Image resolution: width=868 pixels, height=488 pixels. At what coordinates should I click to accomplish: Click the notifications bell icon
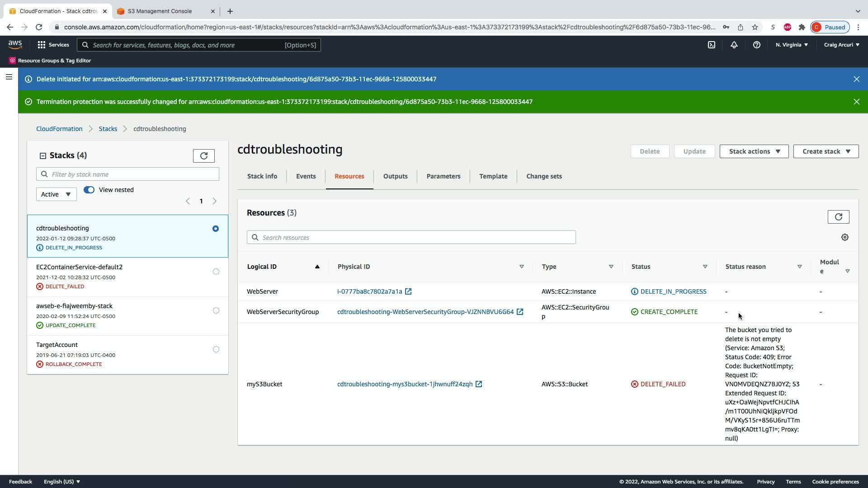click(x=734, y=45)
